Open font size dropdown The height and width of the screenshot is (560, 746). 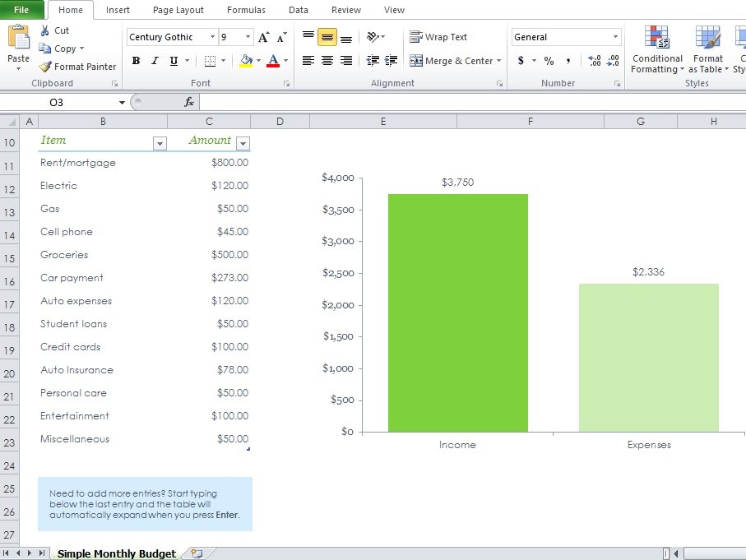point(248,37)
